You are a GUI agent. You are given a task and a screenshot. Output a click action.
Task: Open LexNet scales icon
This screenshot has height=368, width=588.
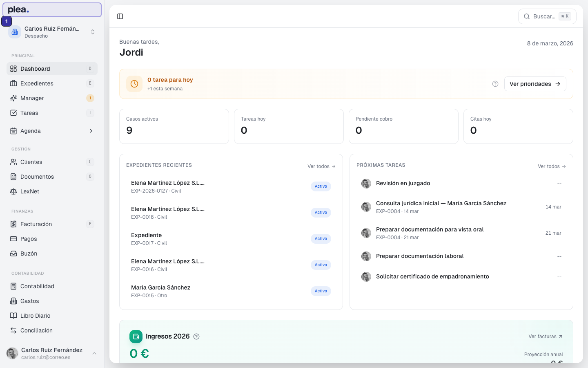(13, 191)
